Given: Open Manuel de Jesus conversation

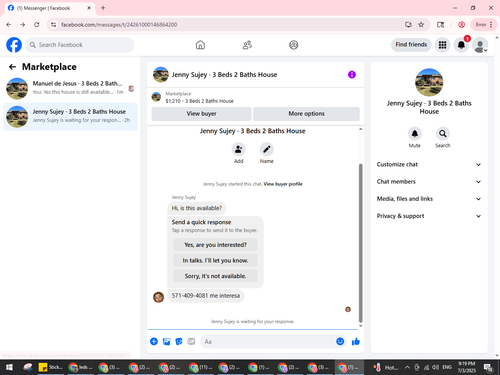Looking at the screenshot, I should tap(70, 88).
